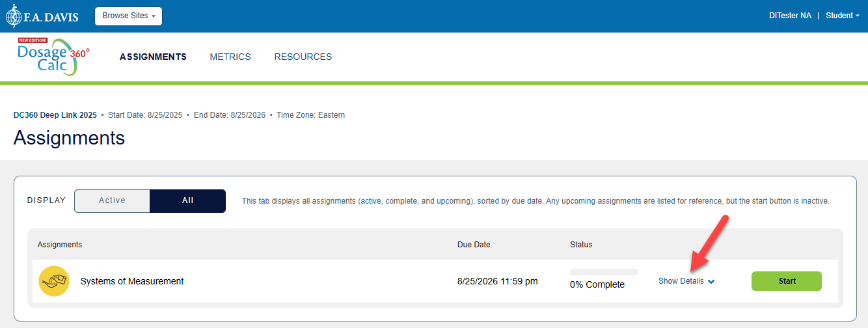Click the DITester NA user name
Image resolution: width=868 pixels, height=328 pixels.
click(790, 16)
